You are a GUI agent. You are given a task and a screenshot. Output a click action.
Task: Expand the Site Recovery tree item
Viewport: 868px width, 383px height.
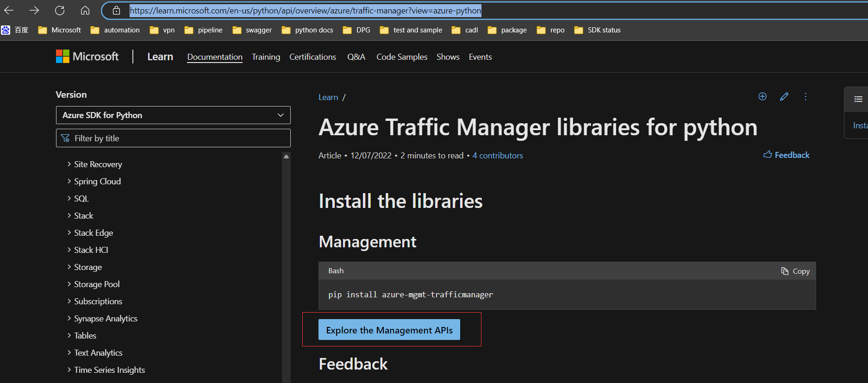[x=98, y=164]
